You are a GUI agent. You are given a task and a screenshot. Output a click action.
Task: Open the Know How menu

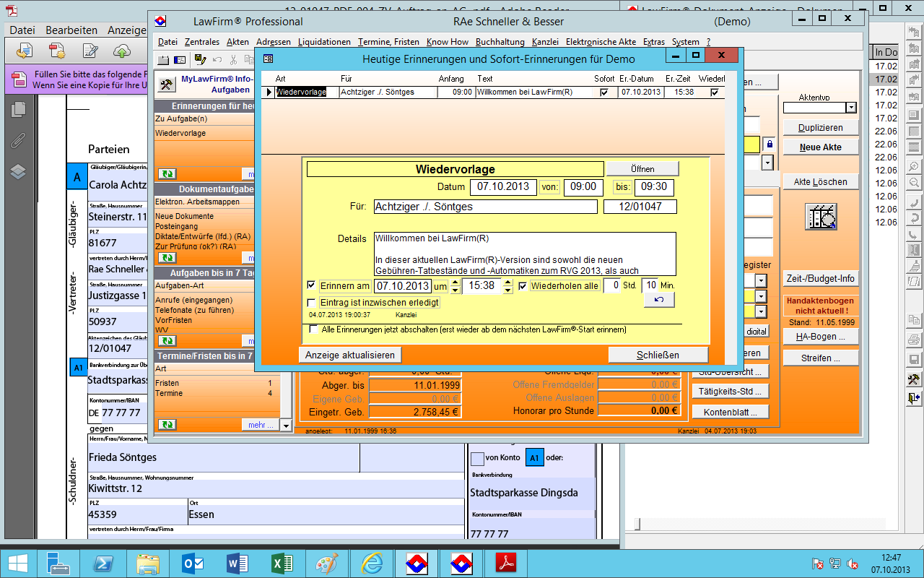pyautogui.click(x=448, y=42)
